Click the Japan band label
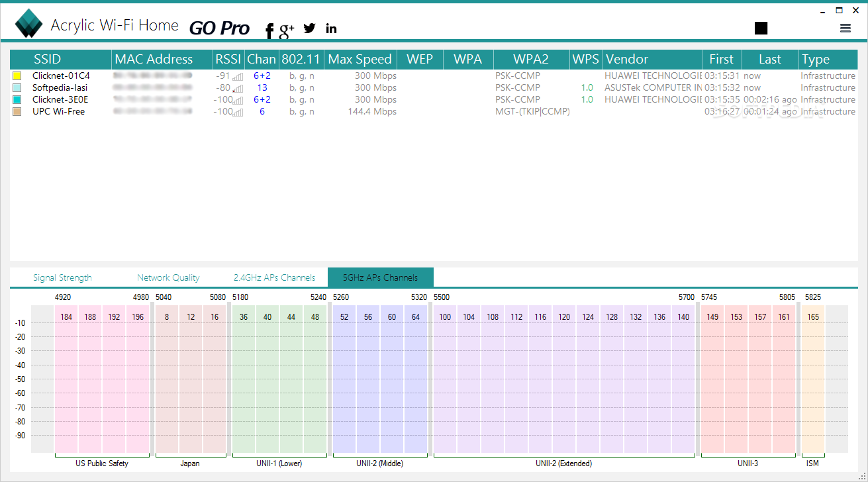Image resolution: width=868 pixels, height=482 pixels. tap(190, 463)
